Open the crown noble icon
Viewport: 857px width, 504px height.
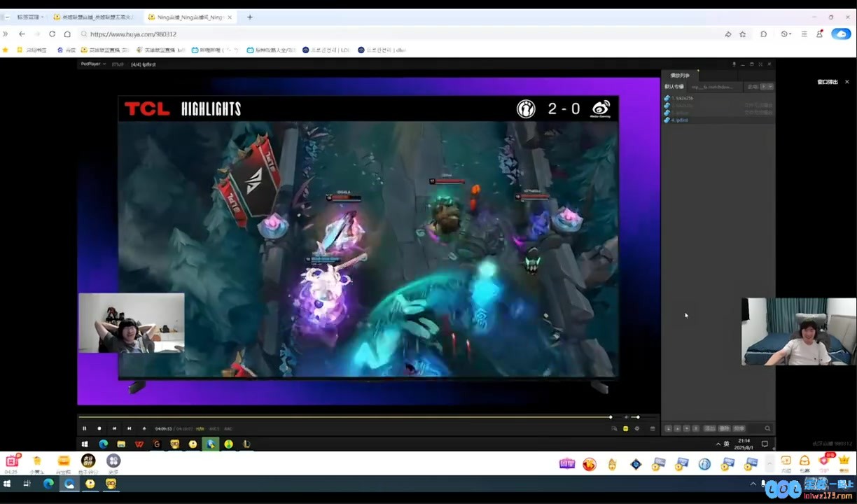tap(844, 461)
